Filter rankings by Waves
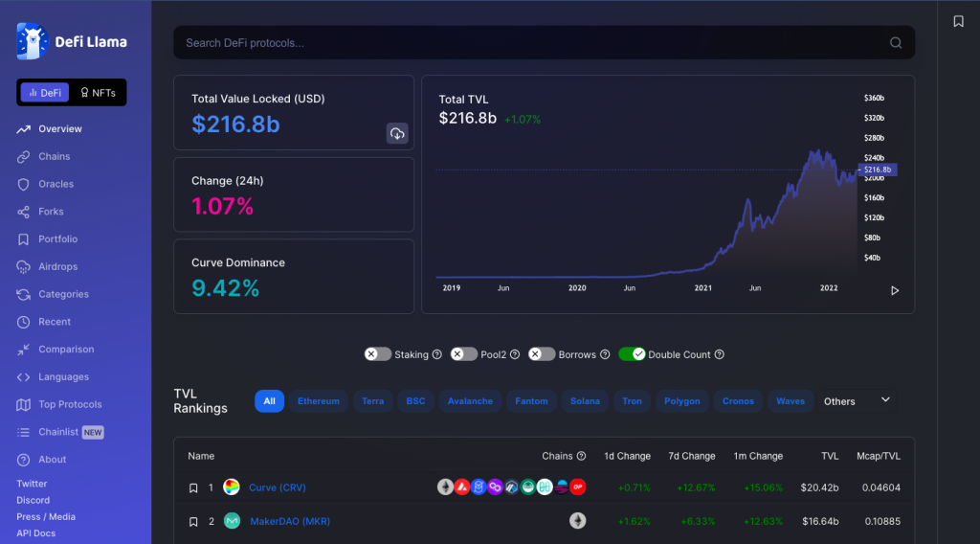Image resolution: width=980 pixels, height=544 pixels. tap(791, 400)
